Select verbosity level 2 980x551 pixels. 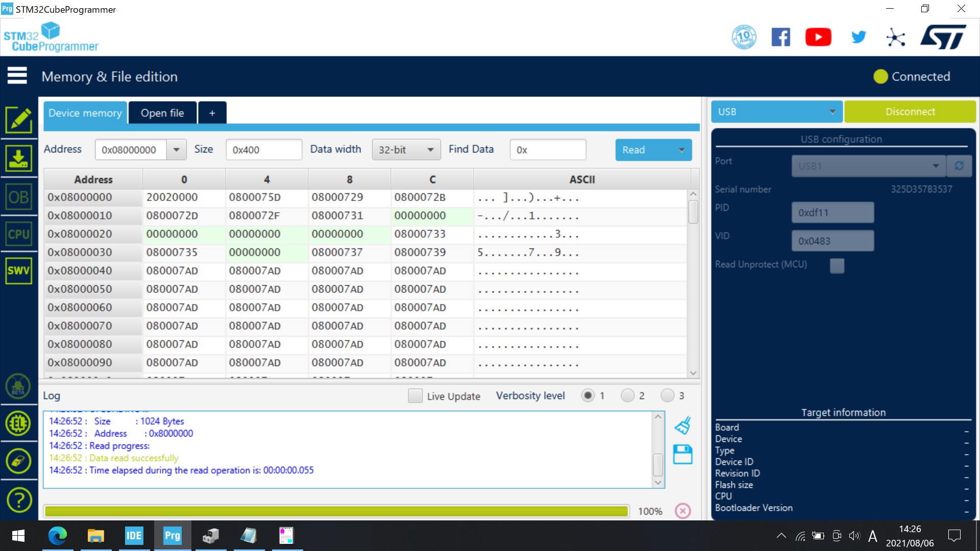[x=628, y=395]
